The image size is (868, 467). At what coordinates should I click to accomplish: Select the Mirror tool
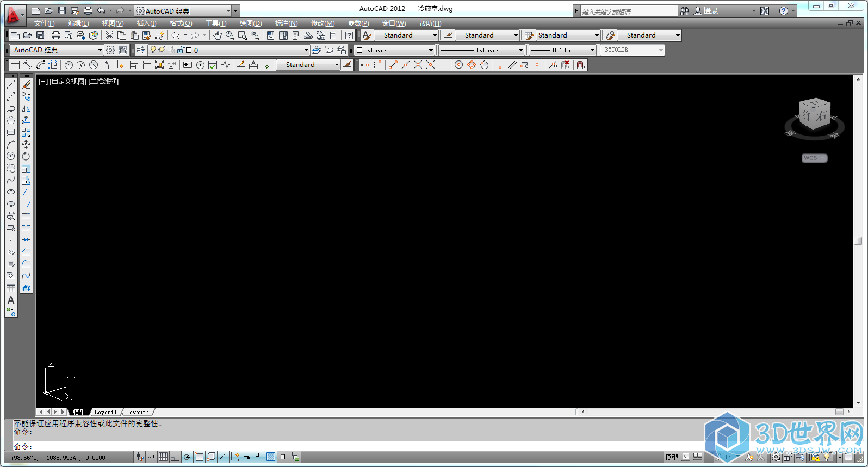click(26, 108)
